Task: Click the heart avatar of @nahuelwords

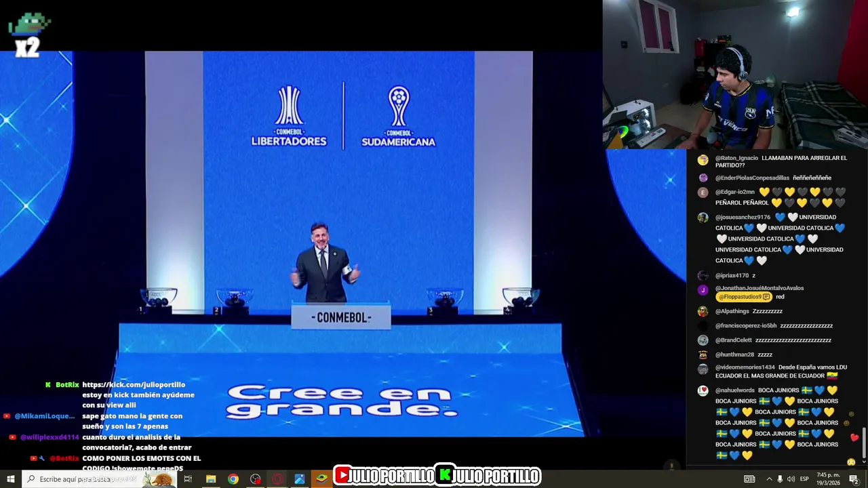Action: pyautogui.click(x=703, y=390)
